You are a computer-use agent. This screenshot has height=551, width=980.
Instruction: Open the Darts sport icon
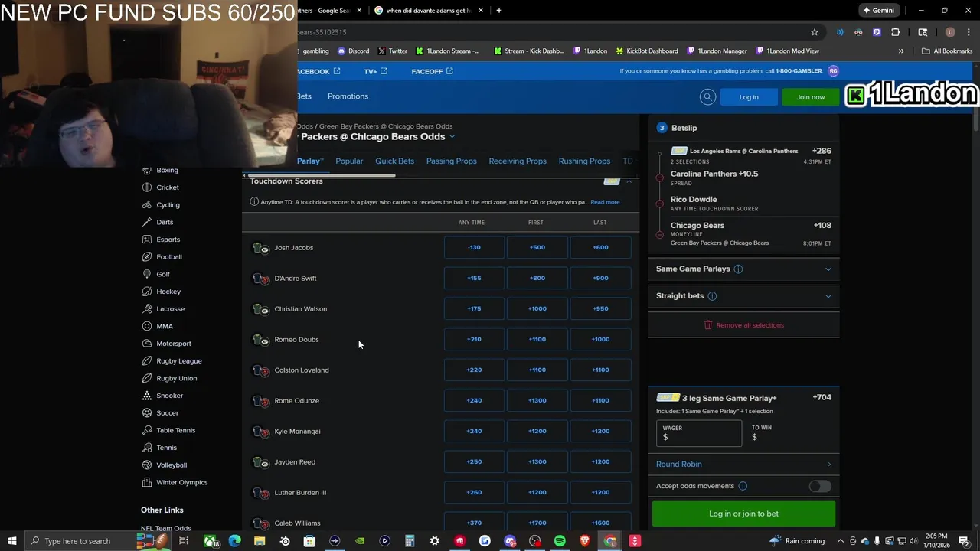click(x=147, y=222)
